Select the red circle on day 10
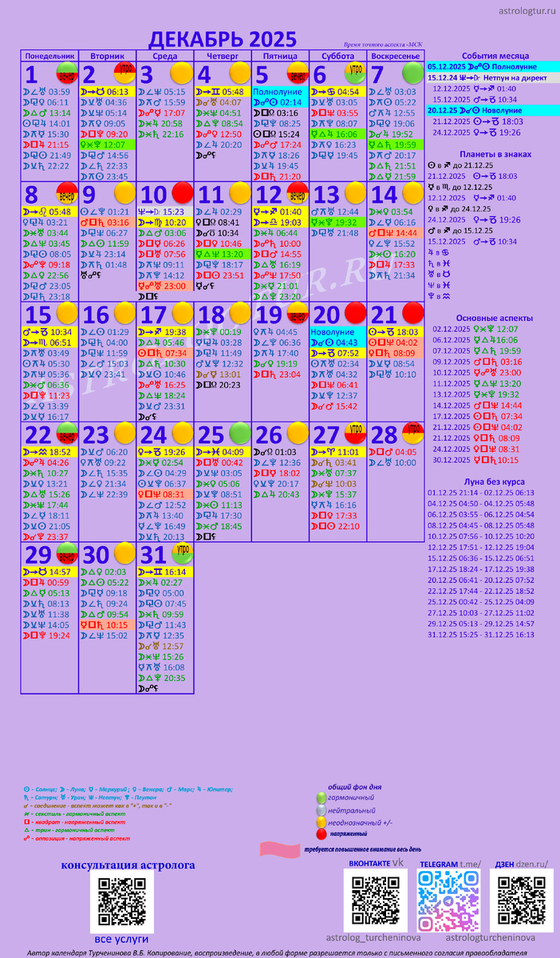Image resolution: width=560 pixels, height=958 pixels. [x=182, y=192]
